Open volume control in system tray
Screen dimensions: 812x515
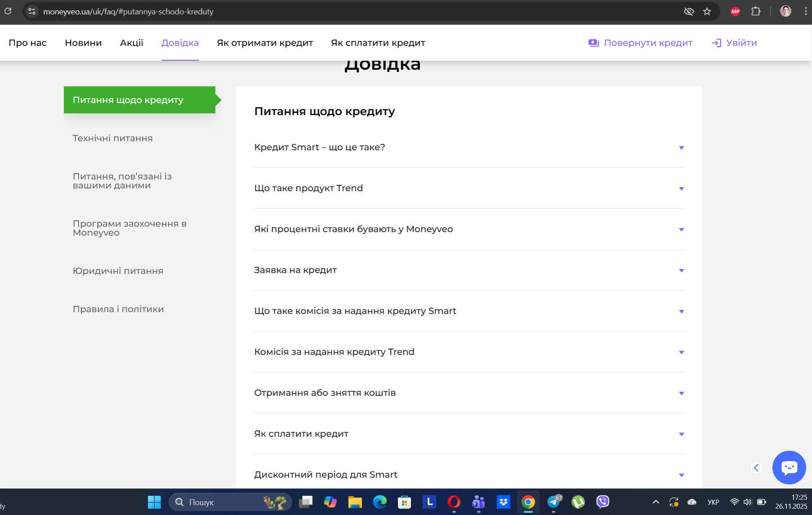747,502
